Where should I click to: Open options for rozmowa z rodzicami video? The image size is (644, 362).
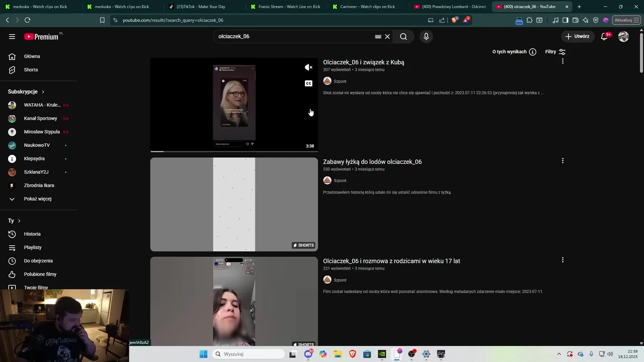tap(562, 260)
